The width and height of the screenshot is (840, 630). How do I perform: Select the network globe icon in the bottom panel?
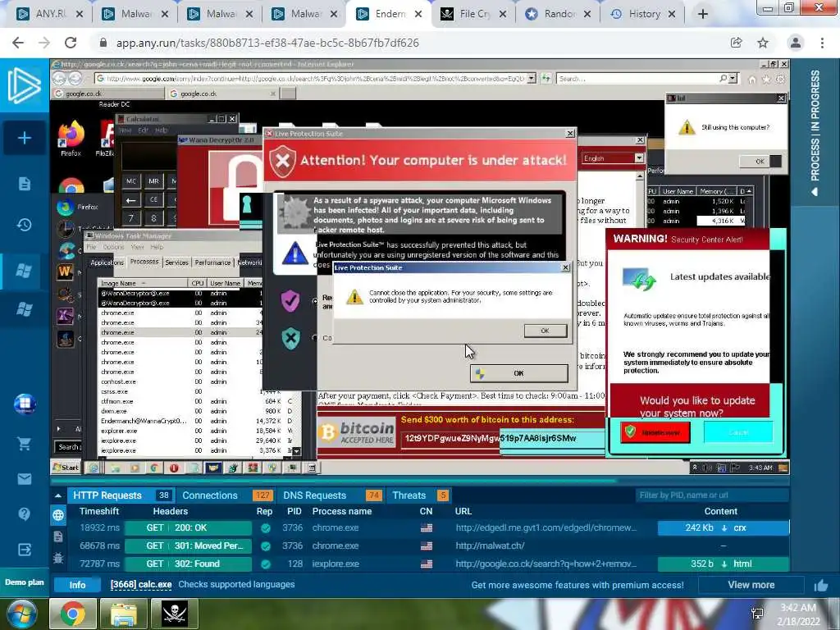click(x=58, y=515)
